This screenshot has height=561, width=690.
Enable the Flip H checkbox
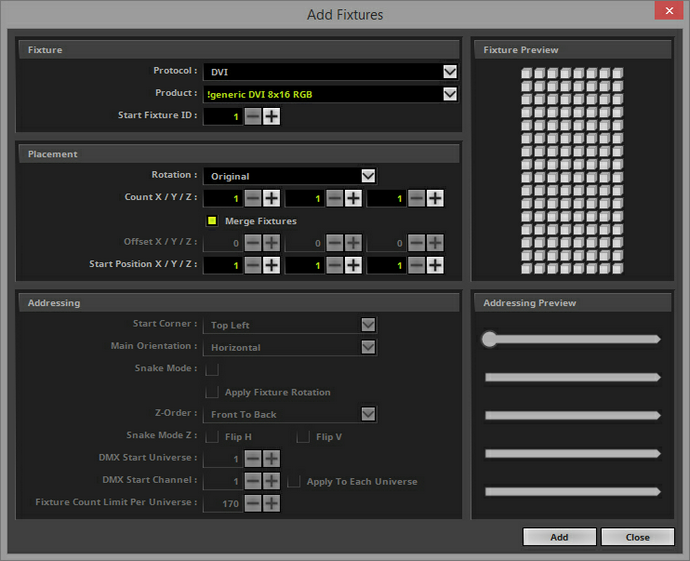point(212,437)
